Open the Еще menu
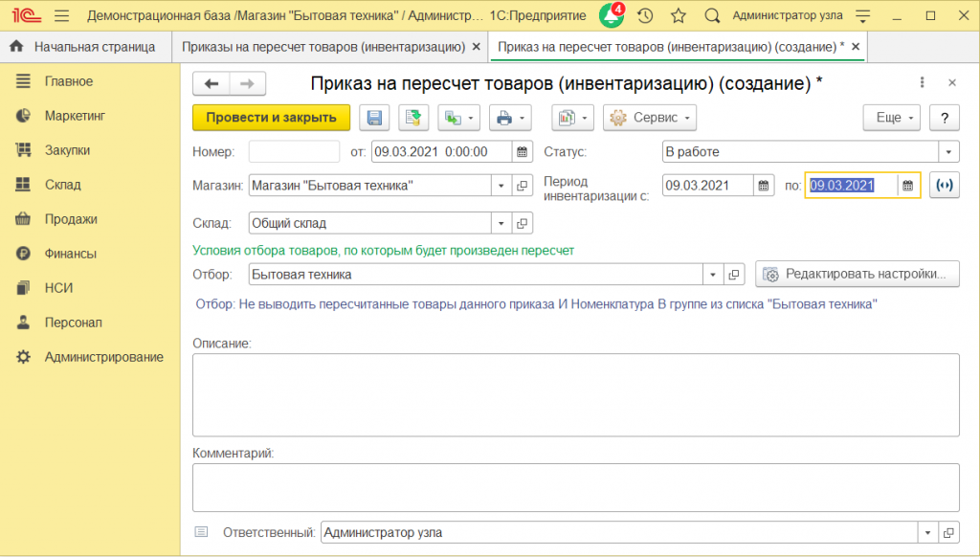The width and height of the screenshot is (980, 557). (892, 118)
